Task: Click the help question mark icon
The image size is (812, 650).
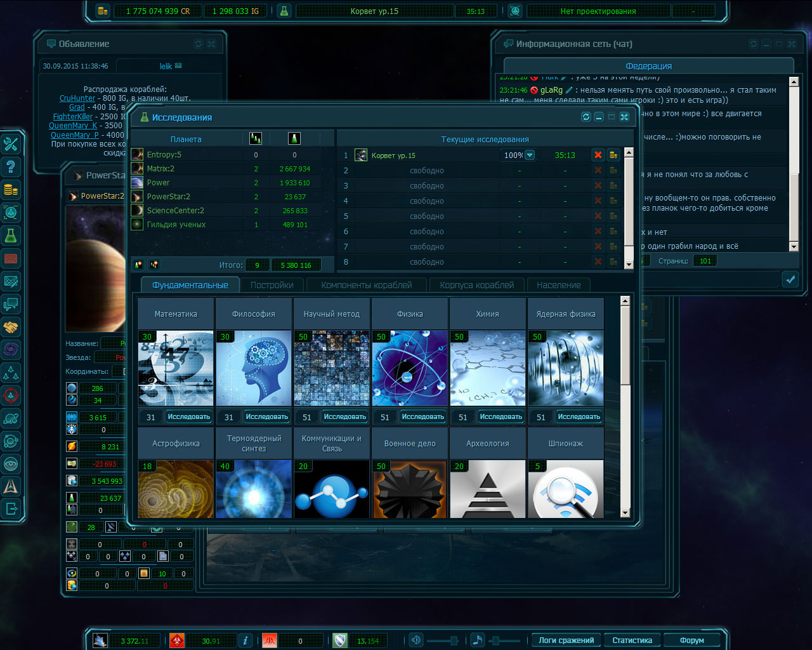Action: coord(11,167)
